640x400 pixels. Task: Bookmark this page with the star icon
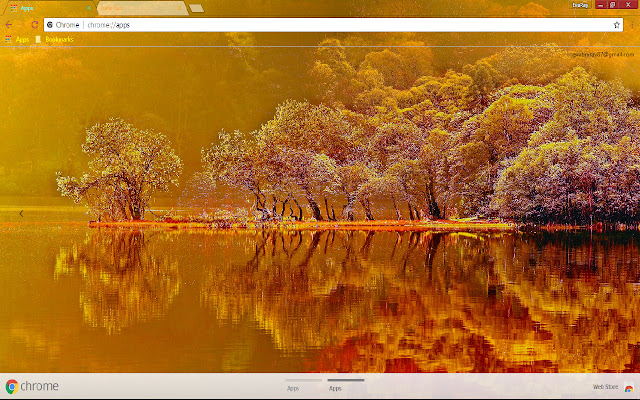pyautogui.click(x=616, y=25)
